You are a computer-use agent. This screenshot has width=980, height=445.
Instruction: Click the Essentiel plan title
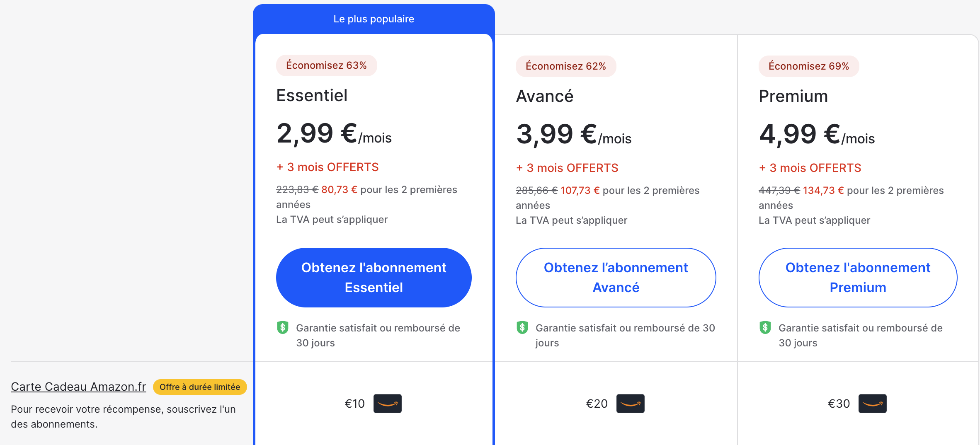click(x=312, y=95)
